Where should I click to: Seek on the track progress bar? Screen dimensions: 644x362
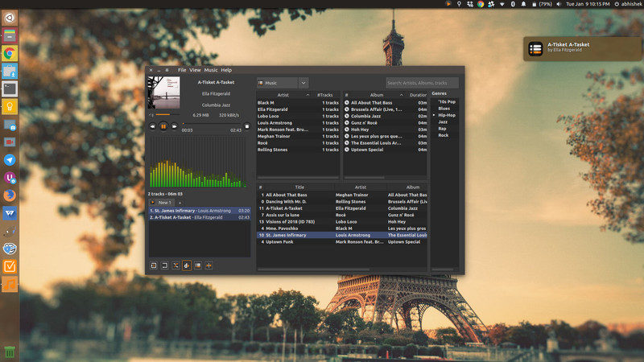[212, 124]
